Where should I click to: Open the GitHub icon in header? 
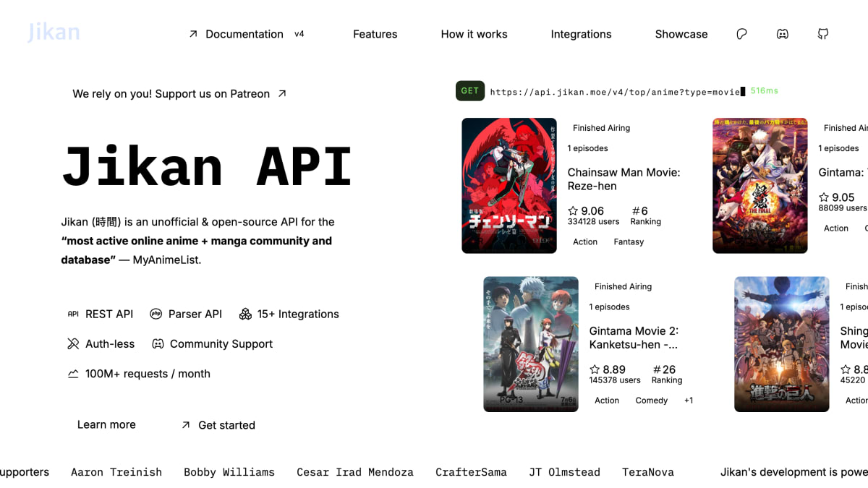click(x=822, y=34)
